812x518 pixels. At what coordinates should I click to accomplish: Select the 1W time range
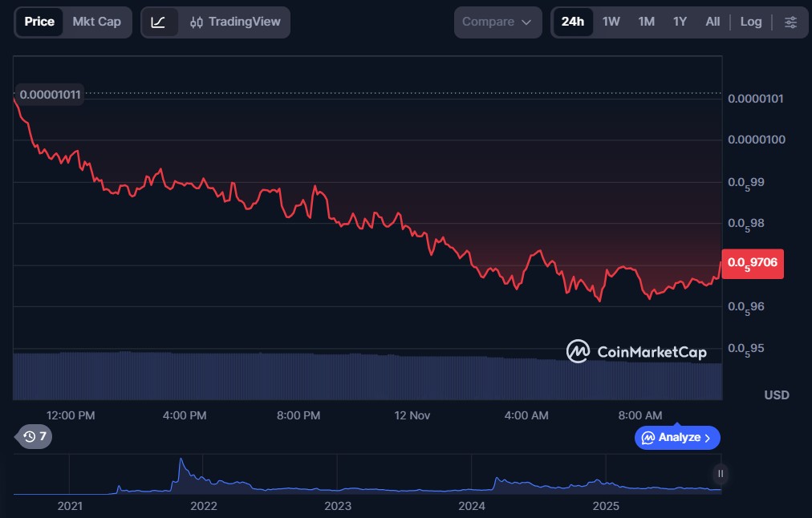tap(611, 22)
